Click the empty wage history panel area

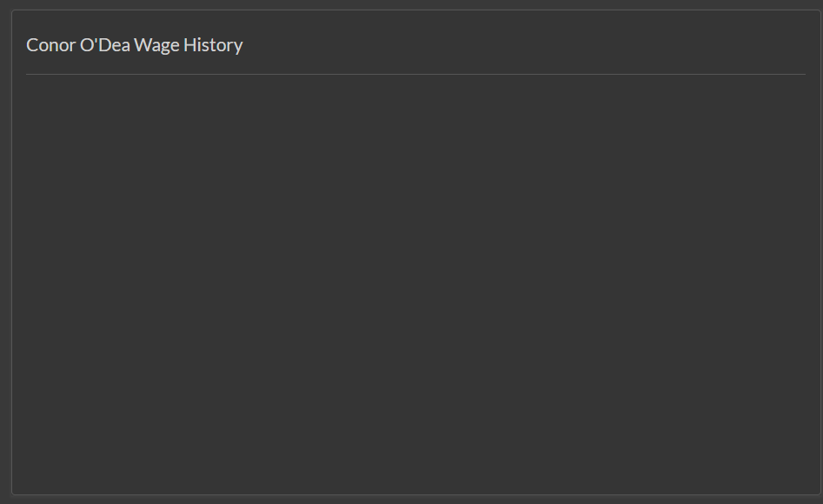415,283
